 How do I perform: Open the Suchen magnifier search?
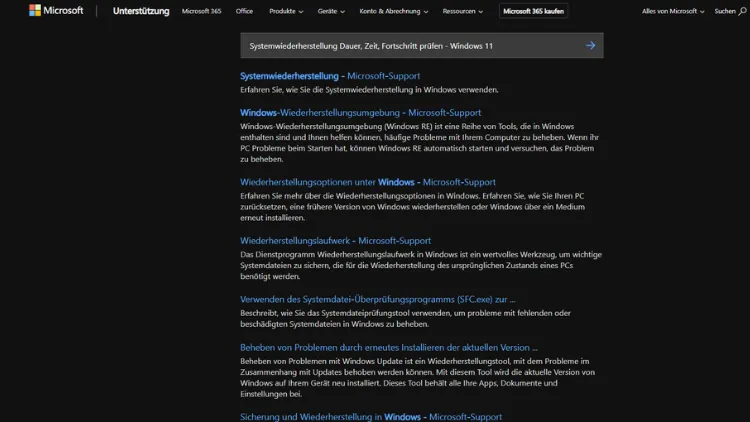point(730,11)
